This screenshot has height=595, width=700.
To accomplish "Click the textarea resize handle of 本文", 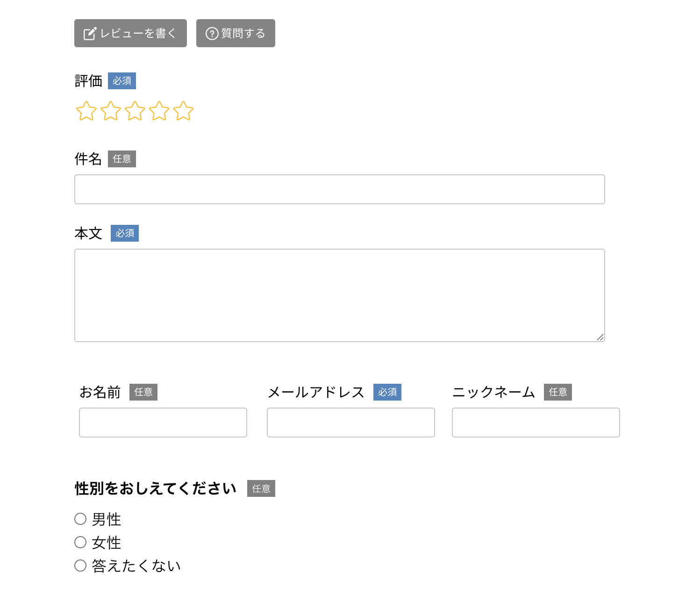I will (x=600, y=337).
